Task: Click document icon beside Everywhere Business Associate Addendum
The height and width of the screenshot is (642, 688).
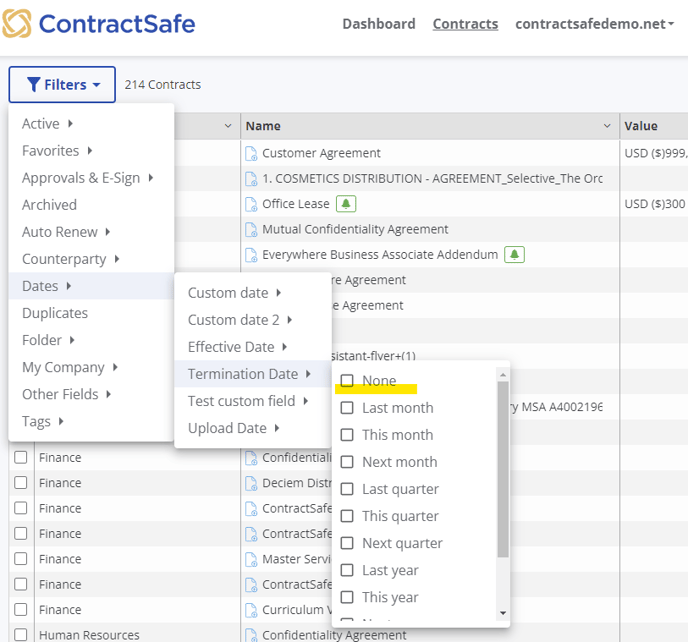Action: click(251, 255)
